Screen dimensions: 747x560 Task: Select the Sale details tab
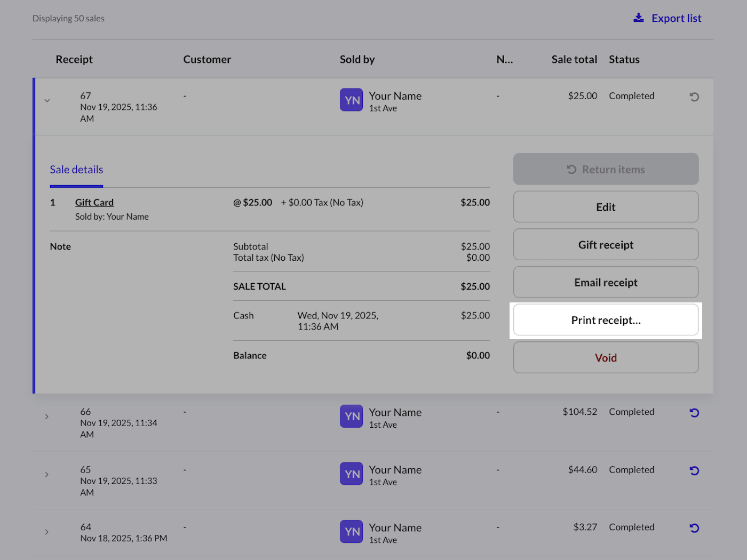coord(76,170)
